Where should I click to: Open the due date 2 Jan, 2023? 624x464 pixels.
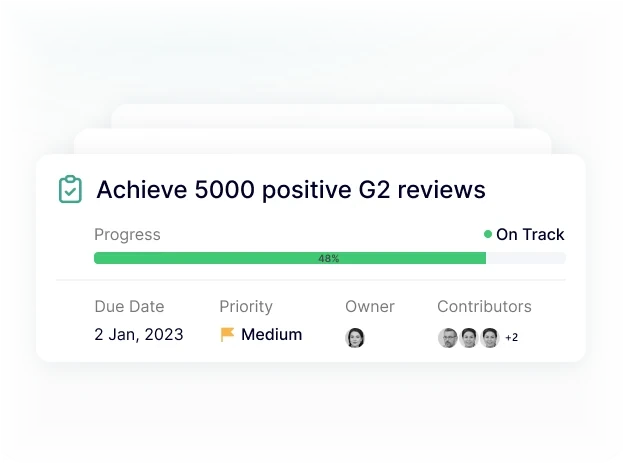click(x=138, y=334)
